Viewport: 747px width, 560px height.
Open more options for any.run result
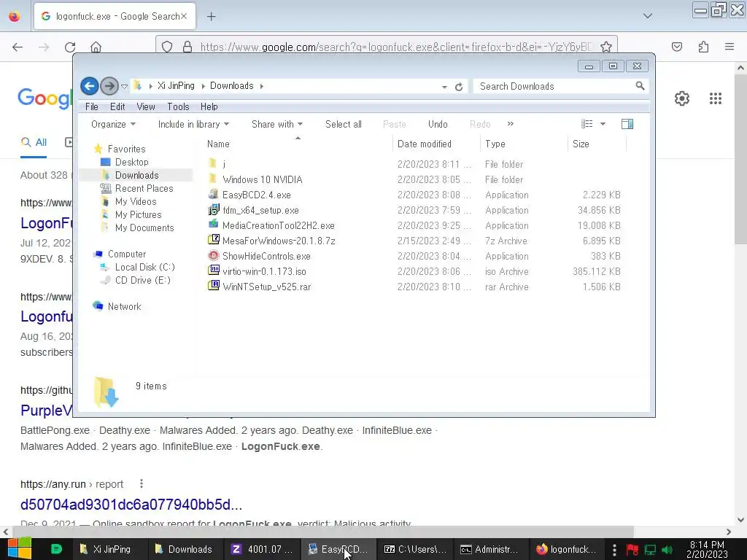point(141,484)
